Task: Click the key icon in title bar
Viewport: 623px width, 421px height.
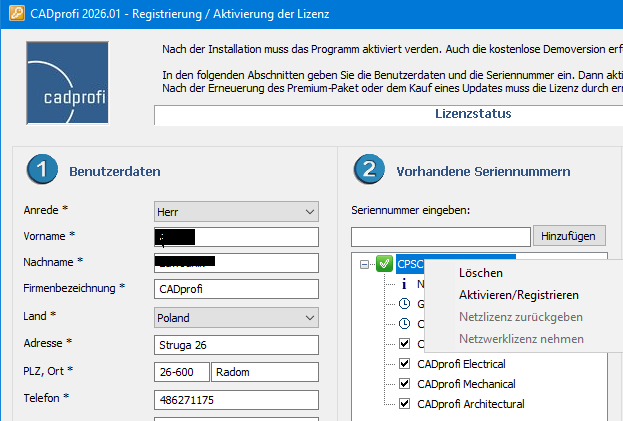Action: click(x=13, y=14)
